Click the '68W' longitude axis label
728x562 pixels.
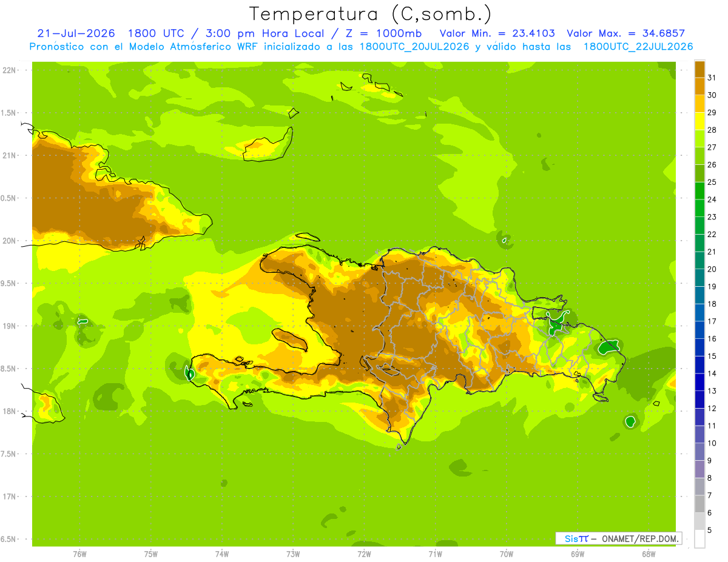(648, 554)
